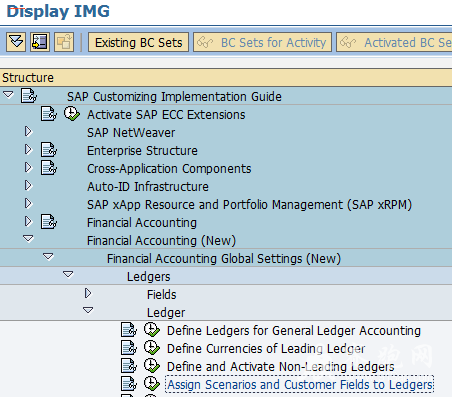Select Auto-ID Infrastructure row text
452x397 pixels.
[148, 187]
